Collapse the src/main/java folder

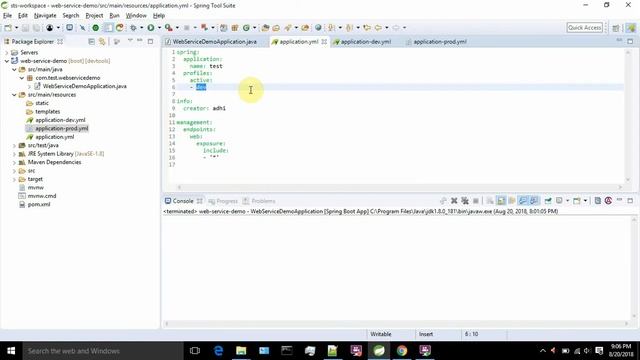(x=14, y=69)
